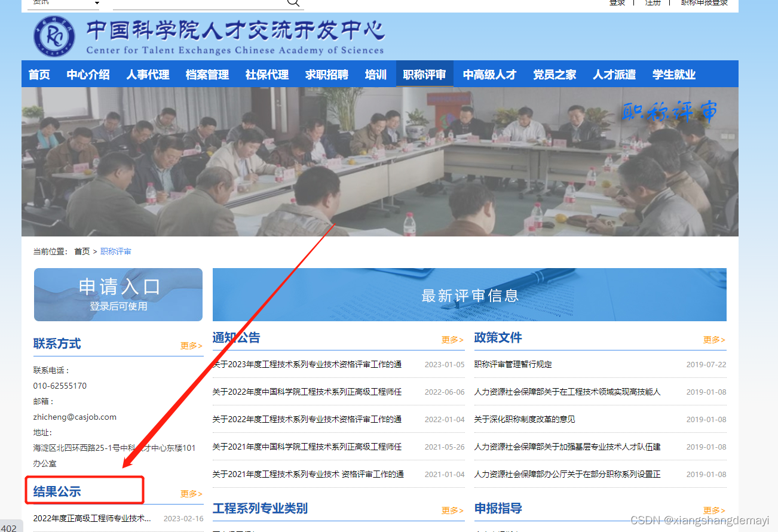Click the 中国科学院人才交流开发中心 site title

(x=235, y=30)
